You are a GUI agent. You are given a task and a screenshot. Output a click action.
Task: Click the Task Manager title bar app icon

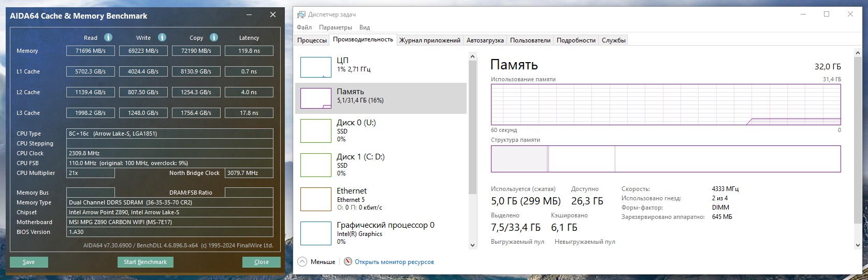[x=301, y=14]
